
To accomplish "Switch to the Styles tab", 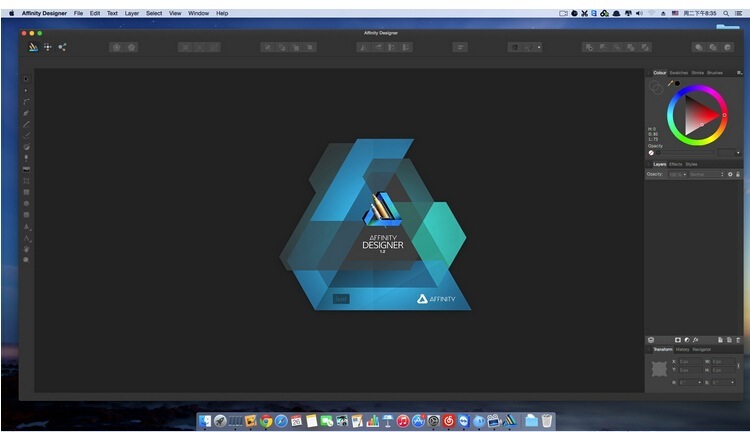I will (x=691, y=164).
